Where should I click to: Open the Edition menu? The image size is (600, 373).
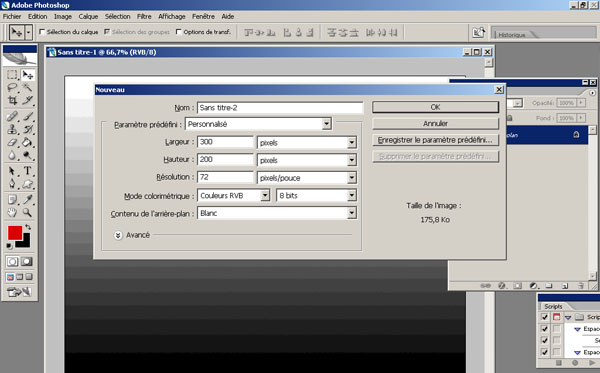38,16
